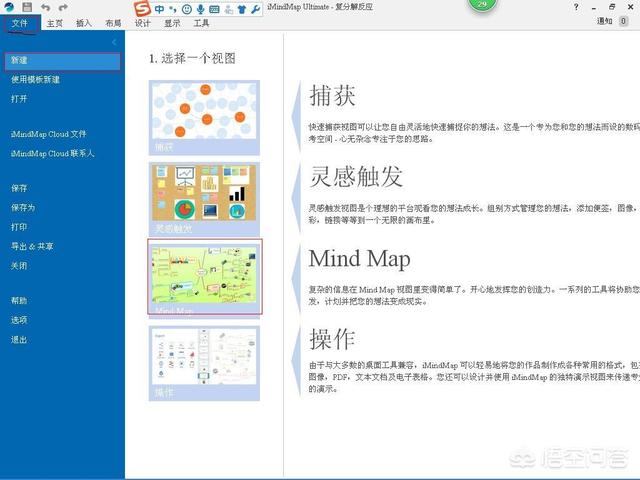Click the Sogou microphone voice input icon
The image size is (640, 480).
click(200, 8)
